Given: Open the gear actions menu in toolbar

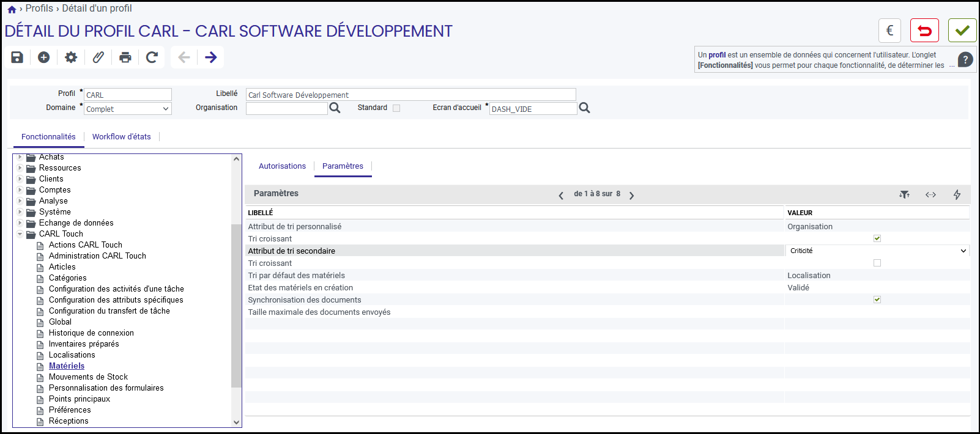Looking at the screenshot, I should [x=71, y=57].
